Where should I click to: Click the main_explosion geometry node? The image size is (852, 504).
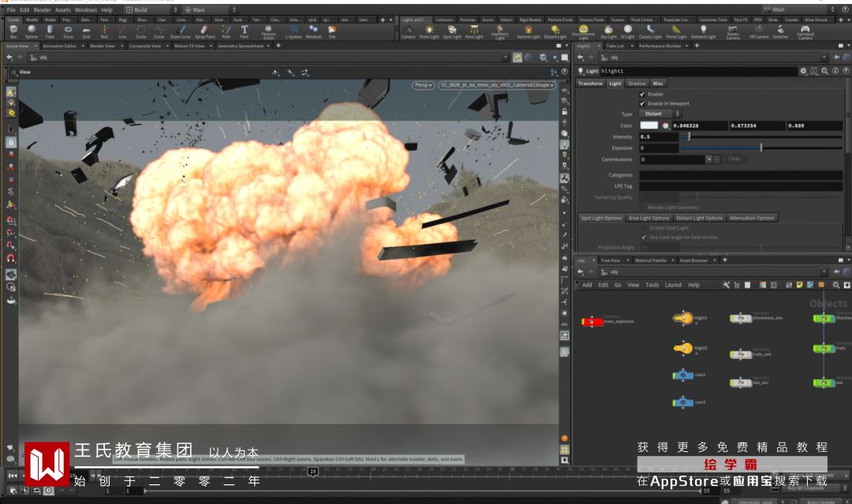point(592,322)
